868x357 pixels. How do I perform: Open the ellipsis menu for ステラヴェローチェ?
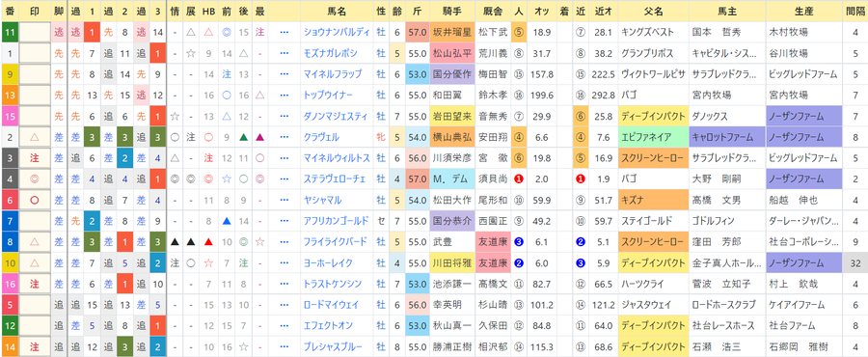coord(285,179)
